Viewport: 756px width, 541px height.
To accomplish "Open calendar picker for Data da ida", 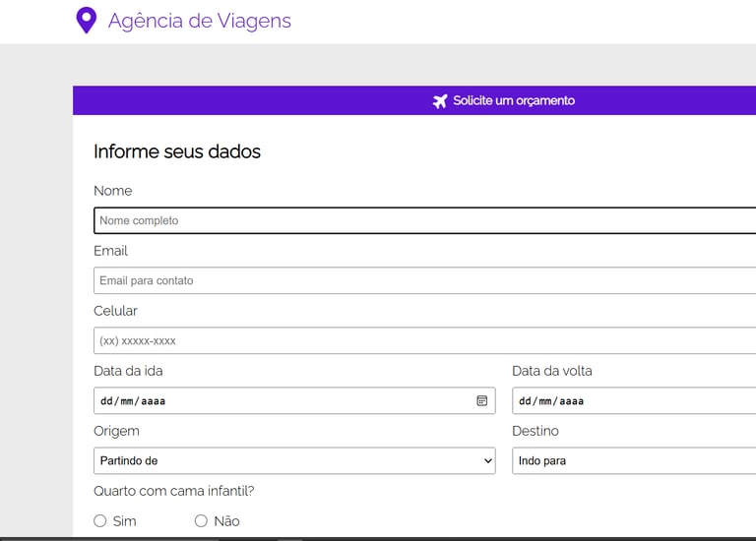I will 481,400.
